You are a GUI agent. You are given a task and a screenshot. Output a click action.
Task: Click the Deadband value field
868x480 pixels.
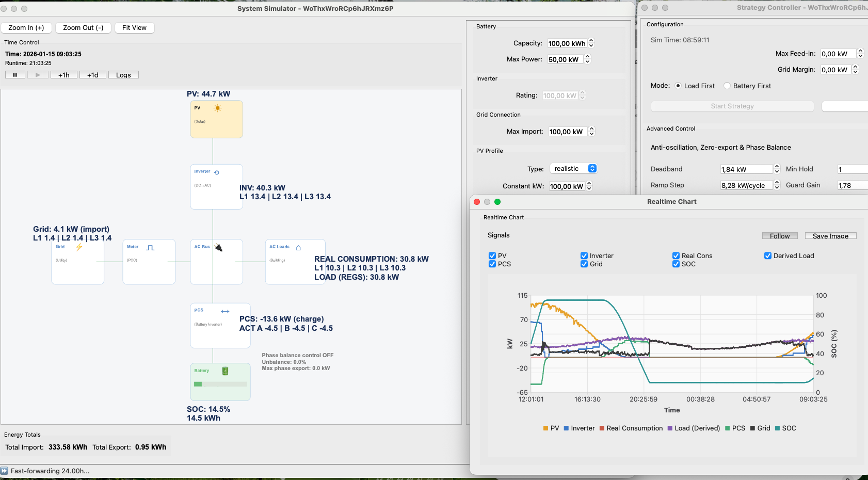pos(746,169)
